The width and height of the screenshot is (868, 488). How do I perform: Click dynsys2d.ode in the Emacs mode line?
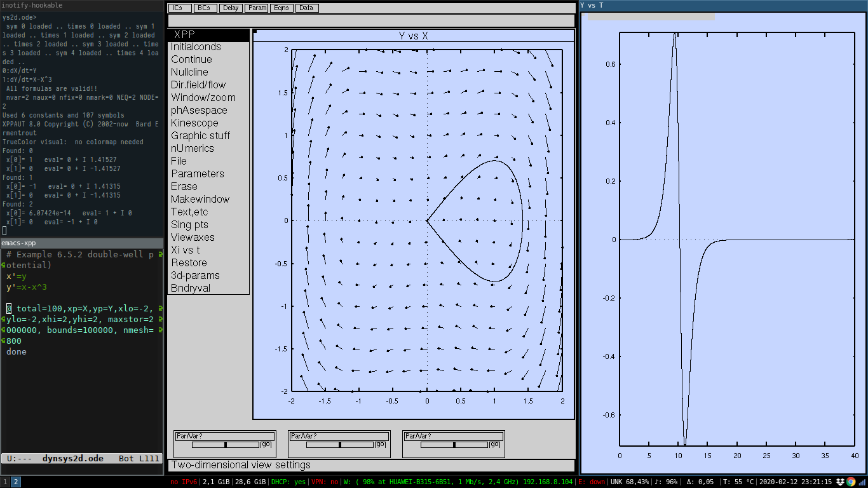tap(73, 458)
